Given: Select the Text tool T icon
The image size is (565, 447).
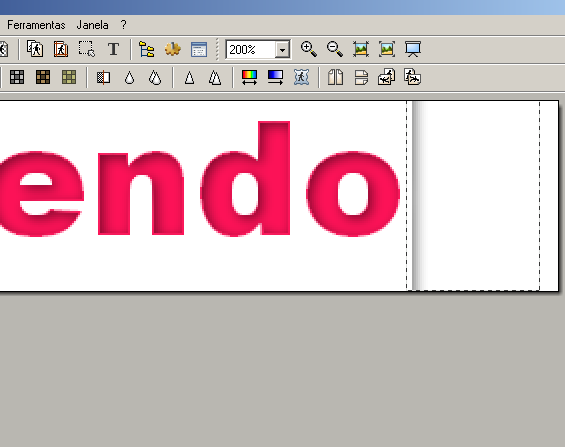Looking at the screenshot, I should tap(113, 49).
